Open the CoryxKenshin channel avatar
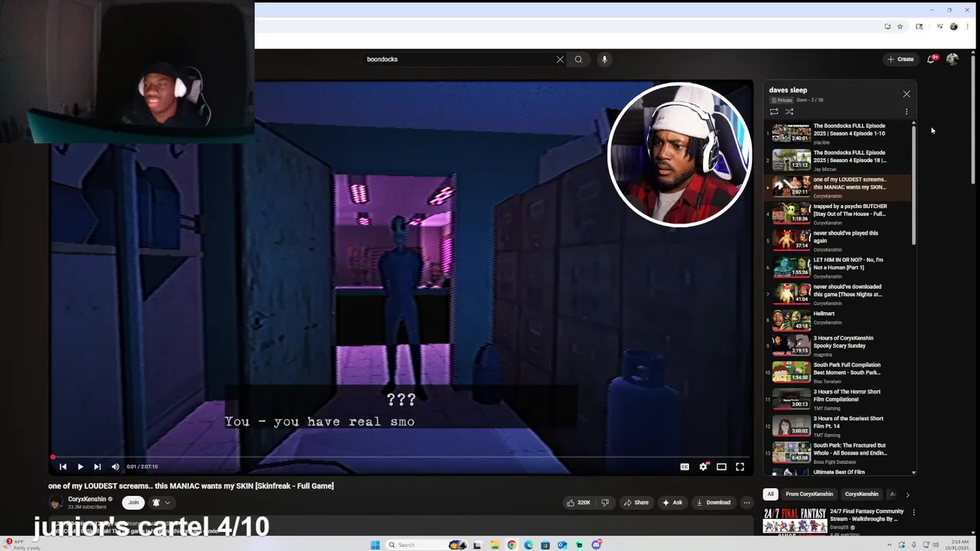Viewport: 980px width, 551px height. [56, 503]
